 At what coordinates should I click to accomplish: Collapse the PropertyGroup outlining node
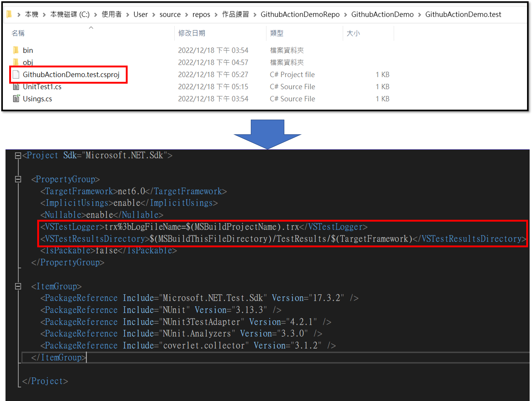[18, 179]
